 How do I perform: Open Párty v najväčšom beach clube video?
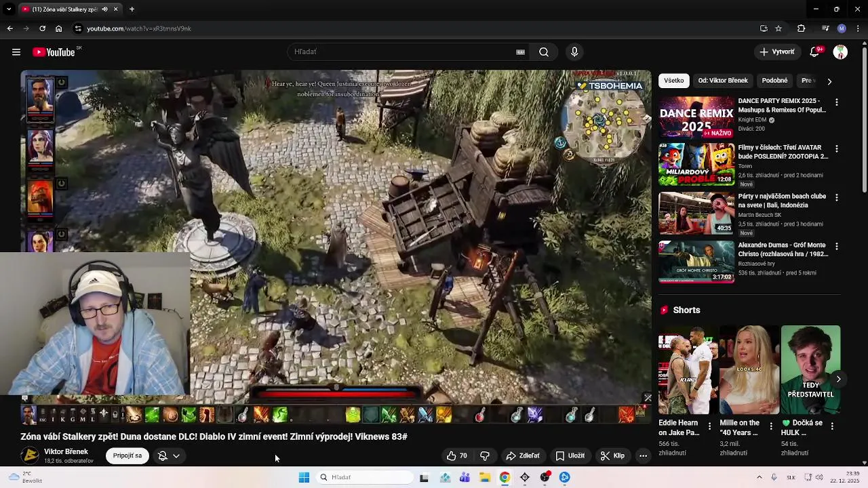tap(782, 201)
